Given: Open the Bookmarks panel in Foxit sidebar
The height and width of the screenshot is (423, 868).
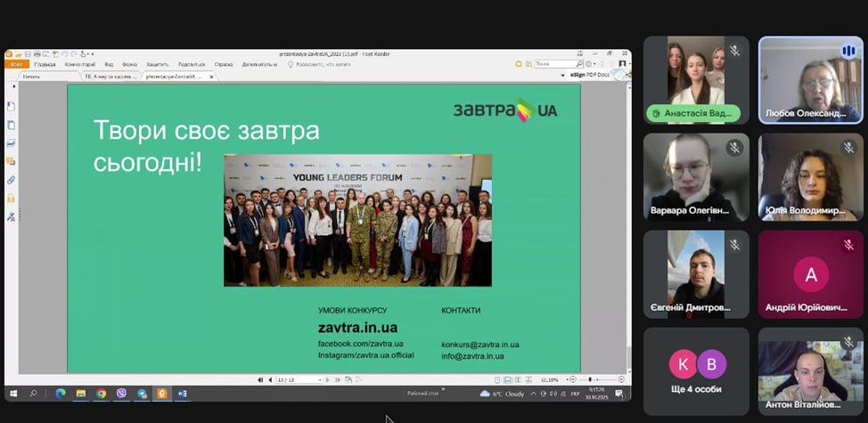Looking at the screenshot, I should click(11, 105).
